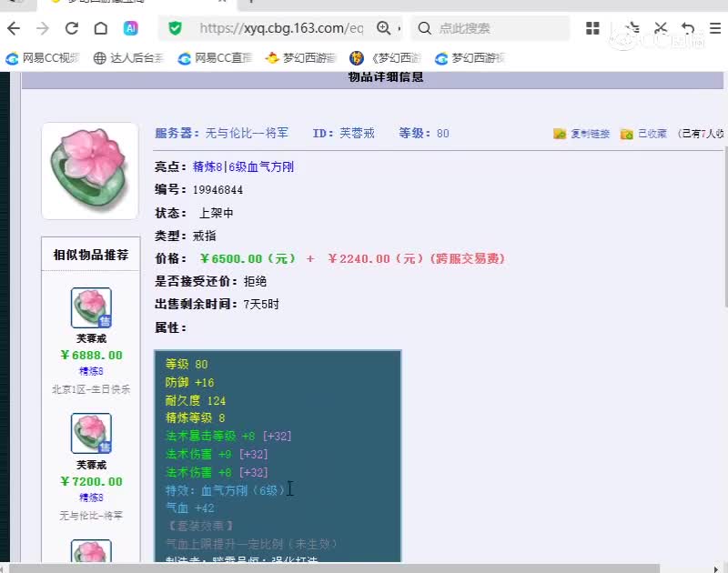Image resolution: width=728 pixels, height=573 pixels.
Task: Click the 芙蓉戒 name above ¥7200.00
Action: (x=91, y=465)
